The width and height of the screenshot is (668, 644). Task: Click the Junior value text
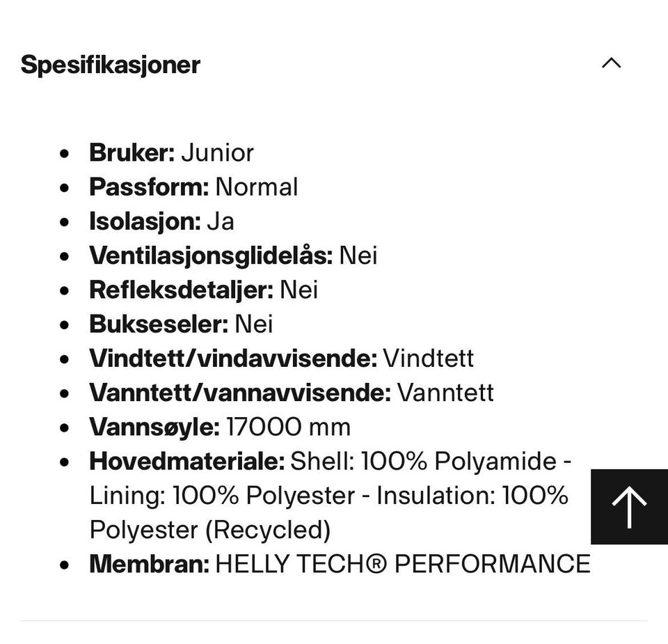[x=217, y=152]
